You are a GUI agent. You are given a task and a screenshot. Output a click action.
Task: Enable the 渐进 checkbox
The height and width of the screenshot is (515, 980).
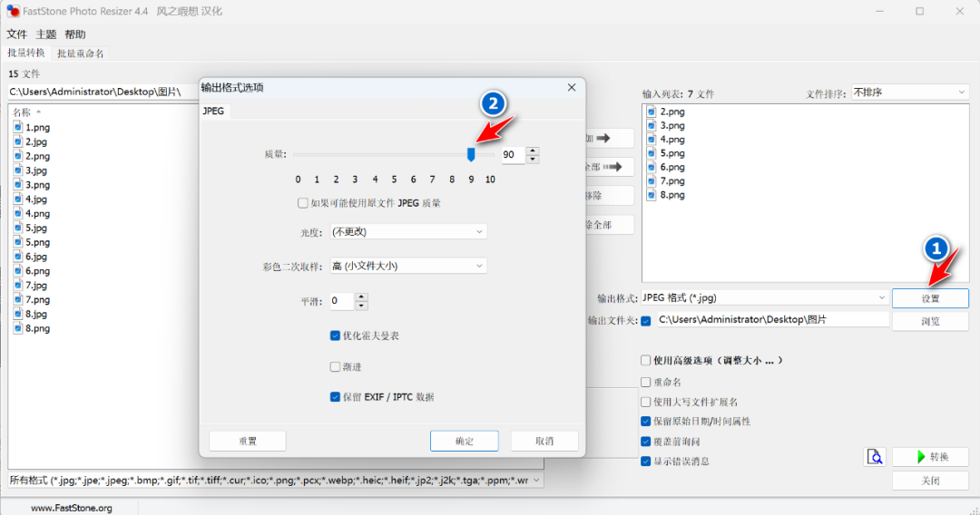click(335, 366)
